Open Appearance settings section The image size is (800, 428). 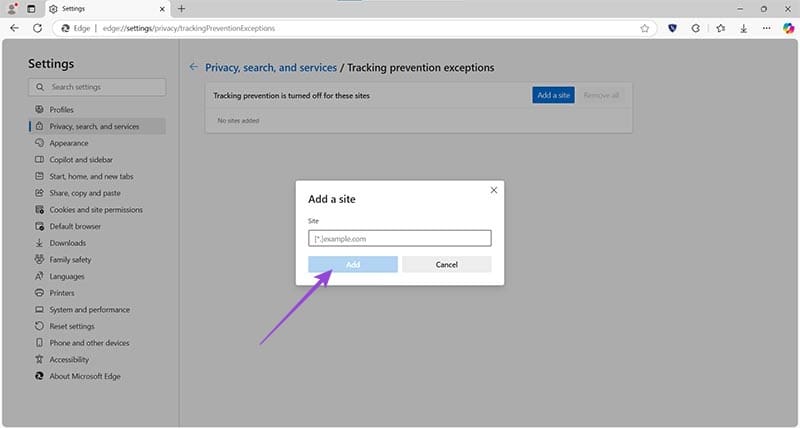coord(68,143)
